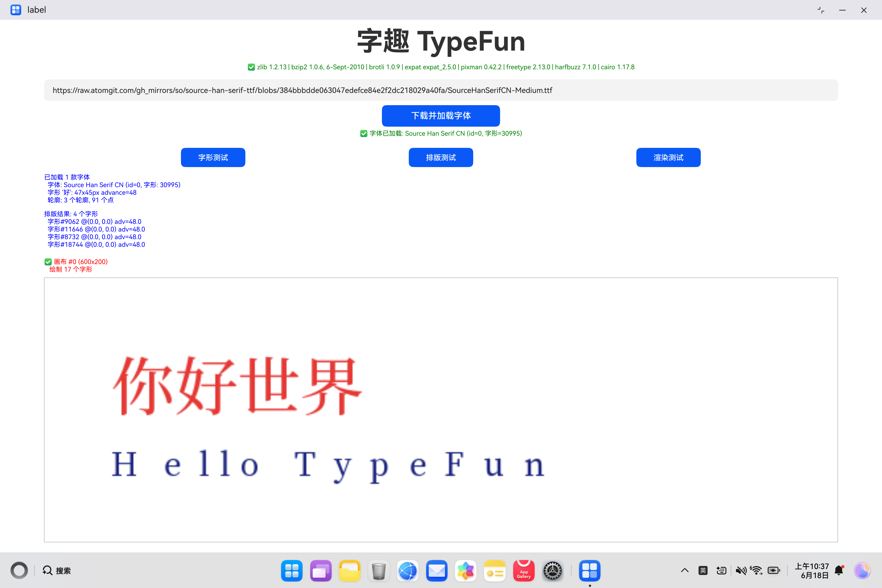Screen dimensions: 882x588
Task: Launch the browser globe icon in dock
Action: click(x=408, y=570)
